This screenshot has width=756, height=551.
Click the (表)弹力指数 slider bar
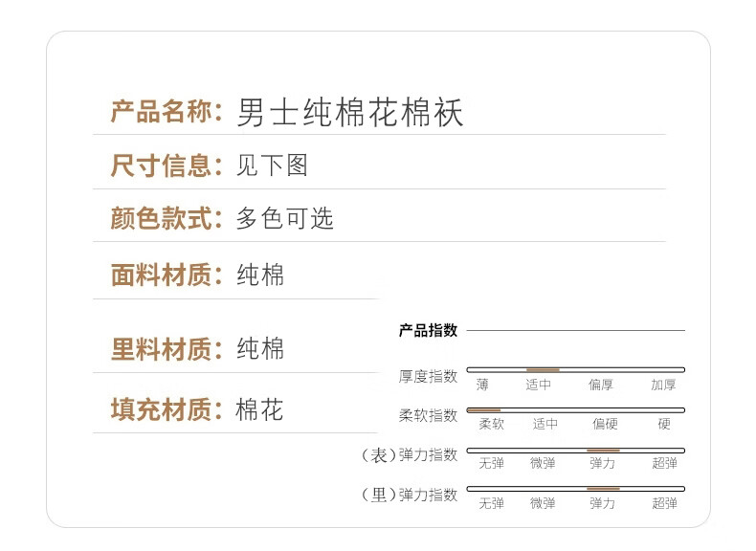[x=575, y=450]
